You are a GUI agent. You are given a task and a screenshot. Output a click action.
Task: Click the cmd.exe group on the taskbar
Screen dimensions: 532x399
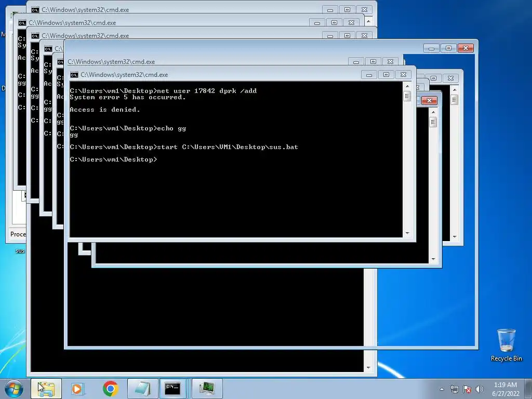click(173, 389)
